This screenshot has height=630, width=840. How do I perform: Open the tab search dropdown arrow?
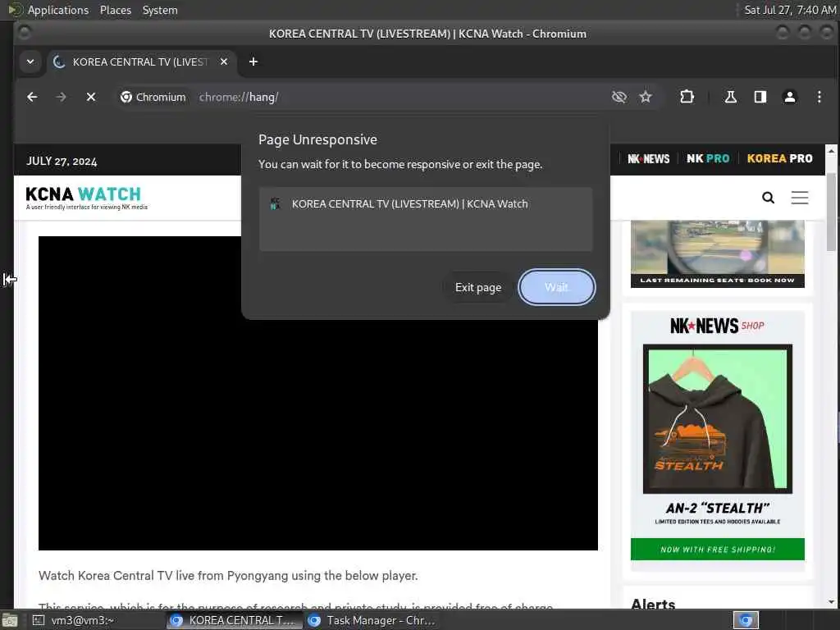[x=30, y=62]
